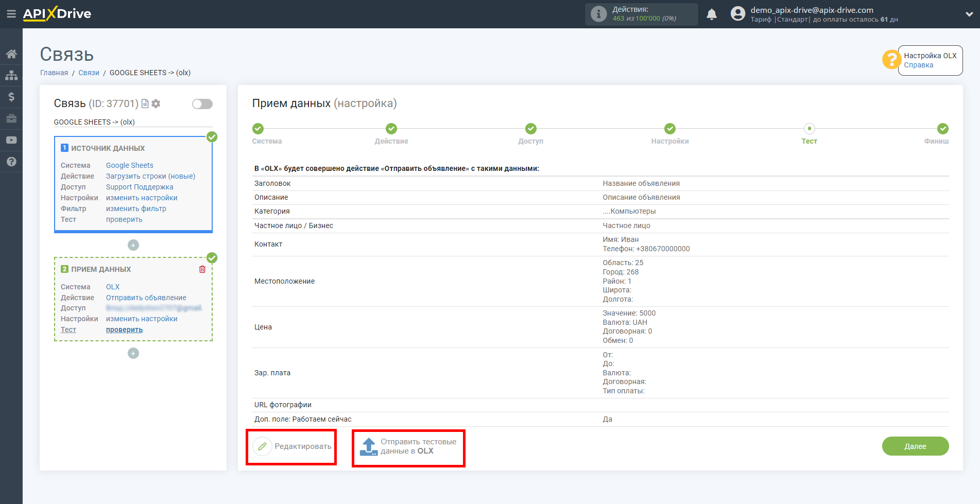Click the Настройка OLX help title

[x=930, y=56]
